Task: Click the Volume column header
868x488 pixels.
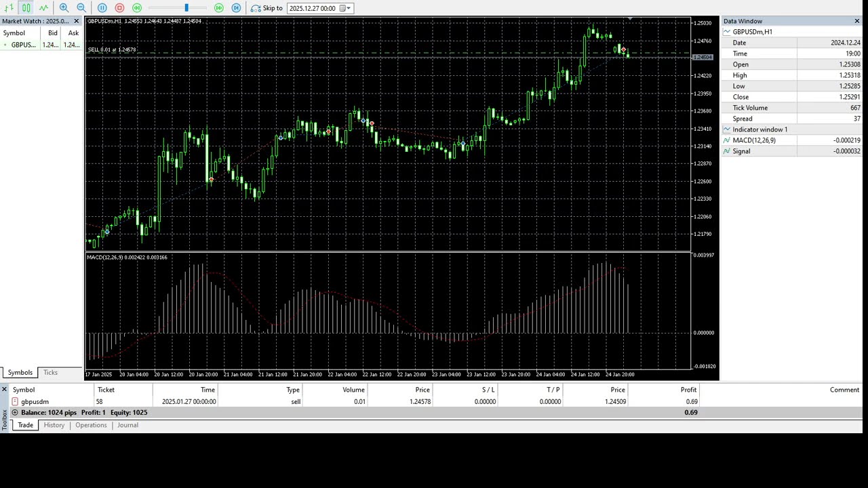Action: (336, 390)
